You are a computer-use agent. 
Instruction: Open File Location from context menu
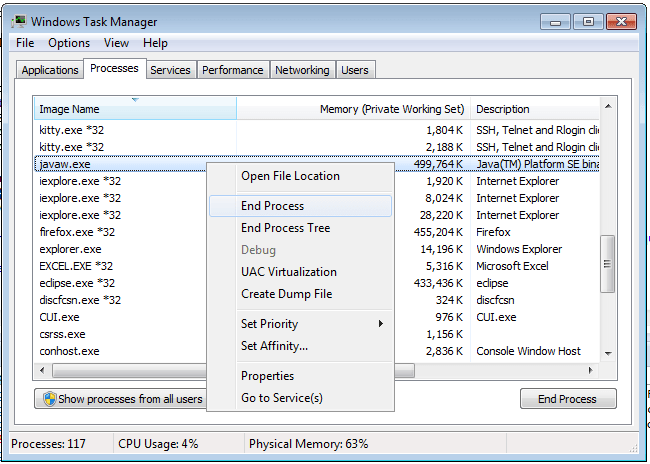(290, 176)
